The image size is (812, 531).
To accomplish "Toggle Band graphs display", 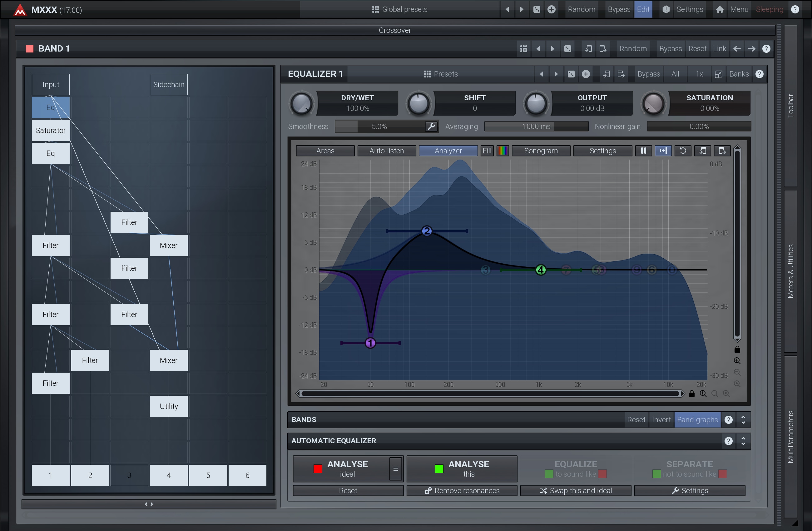I will (697, 420).
